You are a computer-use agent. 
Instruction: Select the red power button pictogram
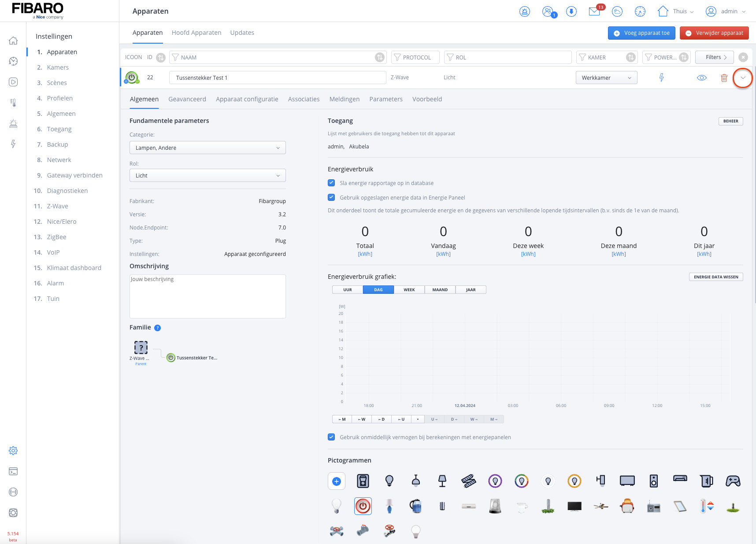[x=363, y=507]
